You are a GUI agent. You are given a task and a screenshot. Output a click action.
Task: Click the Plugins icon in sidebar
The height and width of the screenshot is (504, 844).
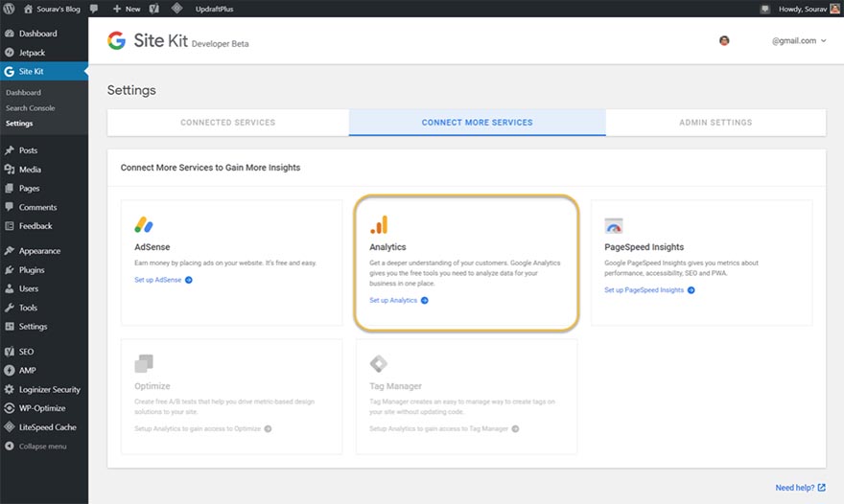10,269
